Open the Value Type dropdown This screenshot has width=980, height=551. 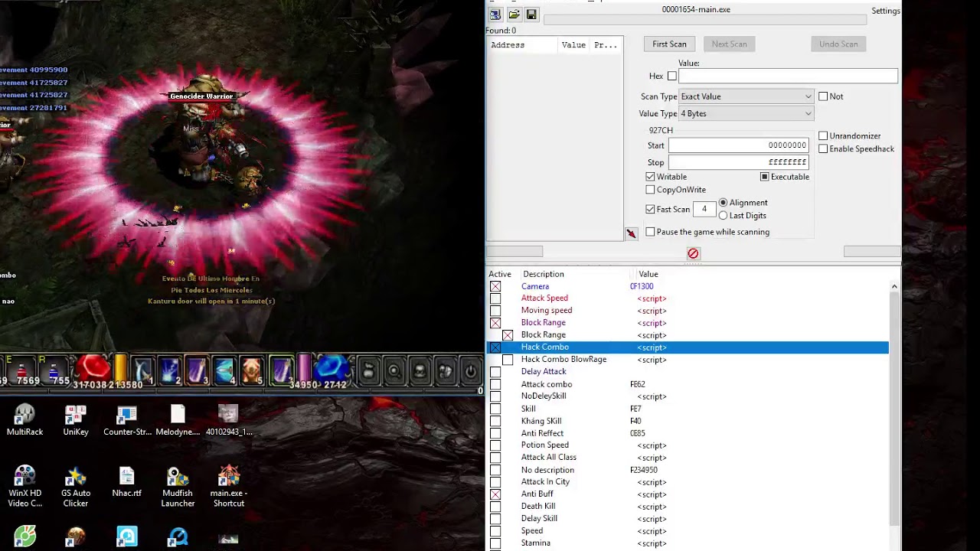pyautogui.click(x=746, y=113)
